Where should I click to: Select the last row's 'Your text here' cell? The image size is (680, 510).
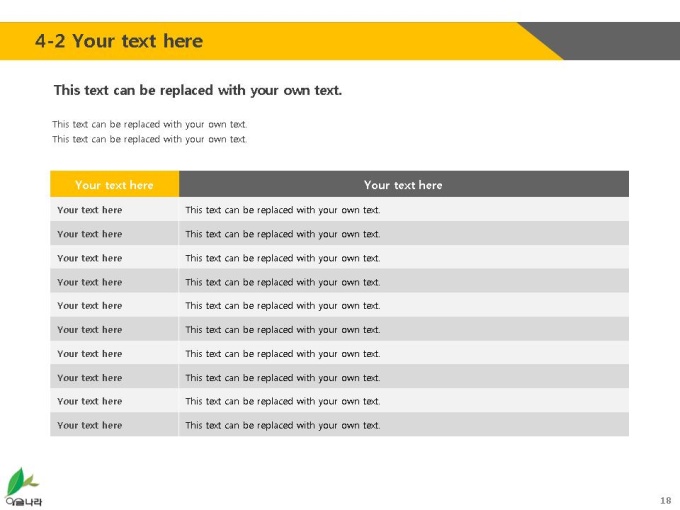[114, 425]
